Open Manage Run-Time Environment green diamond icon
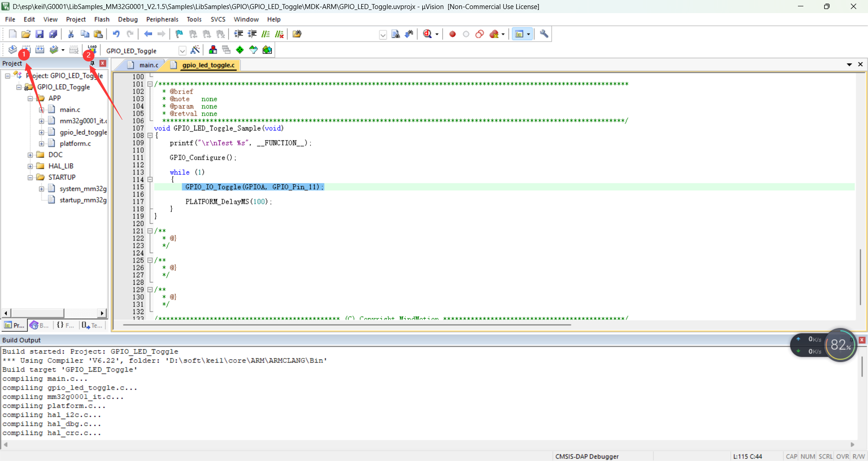Viewport: 868px width, 461px height. (240, 50)
